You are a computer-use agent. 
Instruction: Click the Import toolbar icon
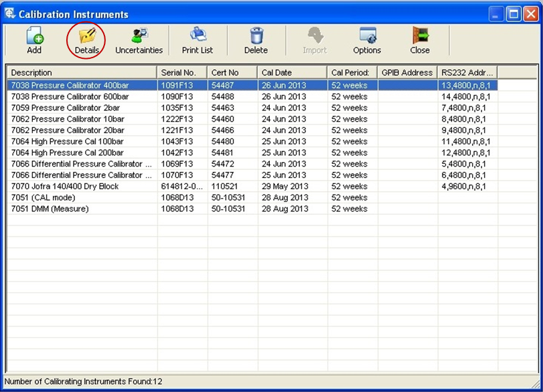315,35
